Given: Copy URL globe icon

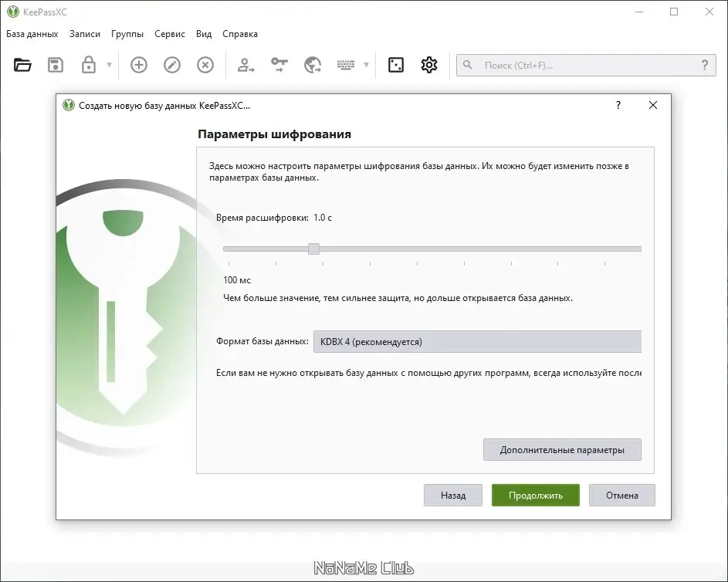Looking at the screenshot, I should pyautogui.click(x=313, y=65).
